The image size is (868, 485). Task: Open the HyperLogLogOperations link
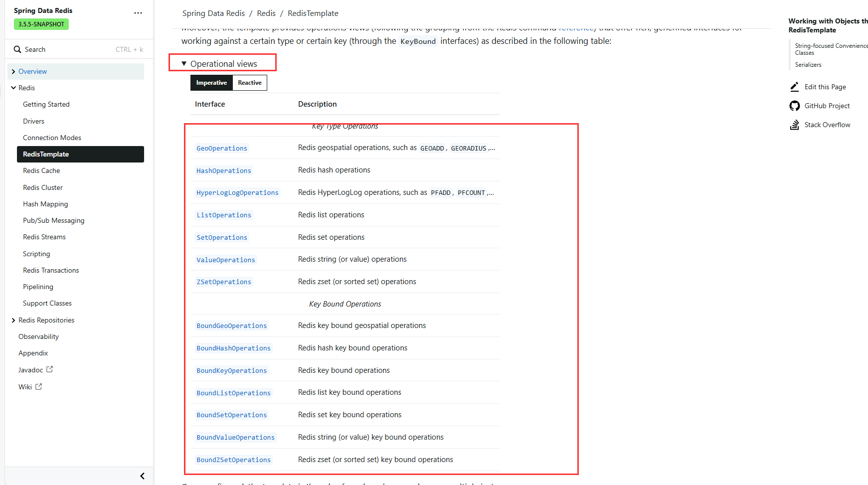point(237,192)
